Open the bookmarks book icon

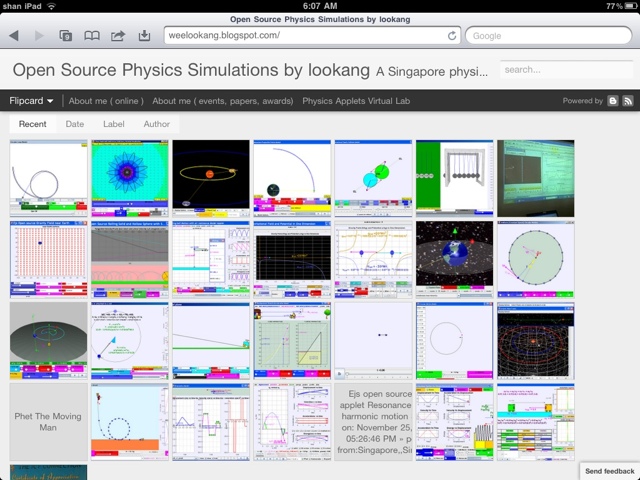[92, 36]
